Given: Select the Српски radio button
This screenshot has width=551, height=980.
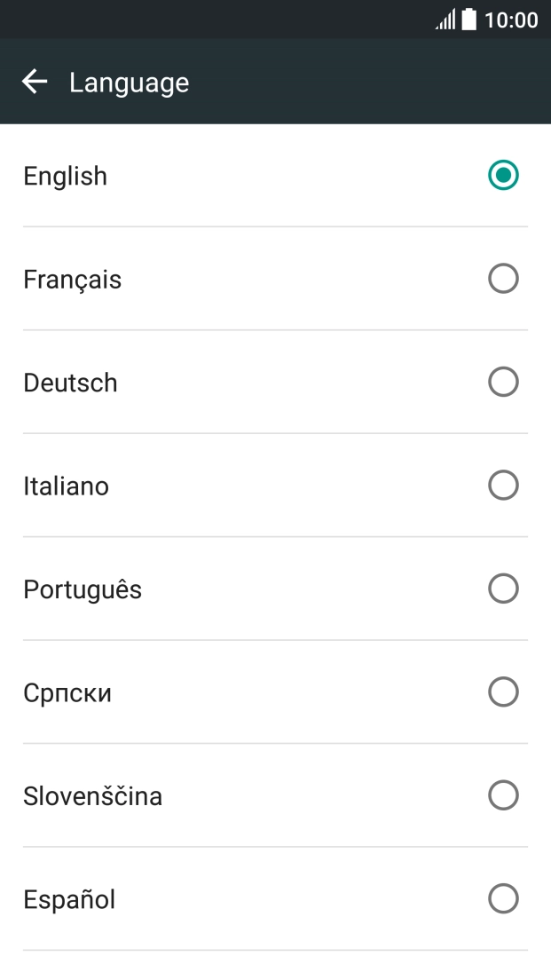Looking at the screenshot, I should (503, 692).
